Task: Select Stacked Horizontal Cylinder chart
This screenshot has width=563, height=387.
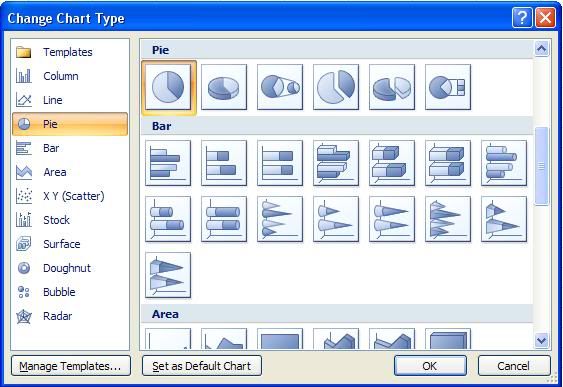Action: 168,219
